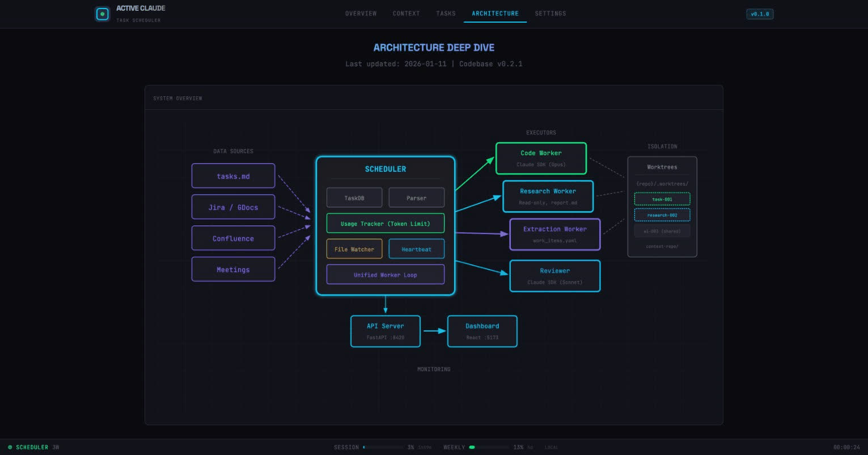Select the Context menu item
This screenshot has width=868, height=455.
[406, 14]
